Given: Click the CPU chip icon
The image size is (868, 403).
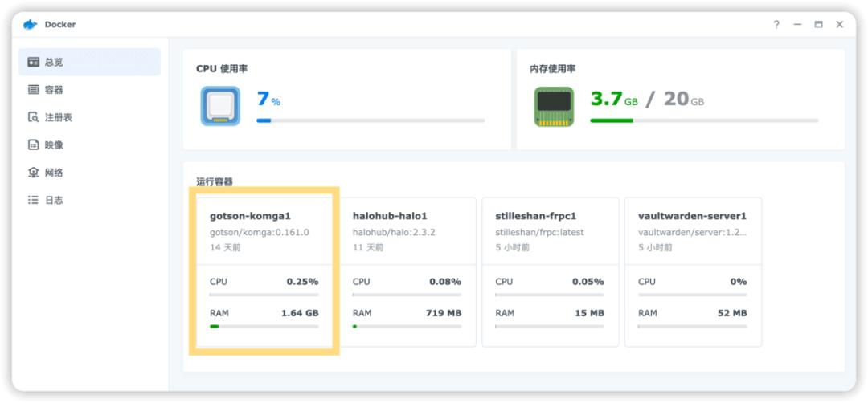Looking at the screenshot, I should (220, 106).
